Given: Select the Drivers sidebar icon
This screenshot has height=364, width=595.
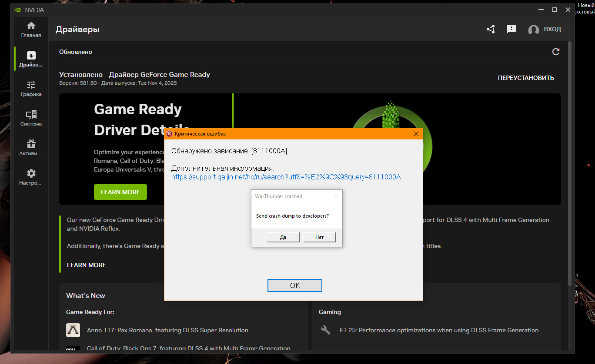Looking at the screenshot, I should pyautogui.click(x=31, y=59).
